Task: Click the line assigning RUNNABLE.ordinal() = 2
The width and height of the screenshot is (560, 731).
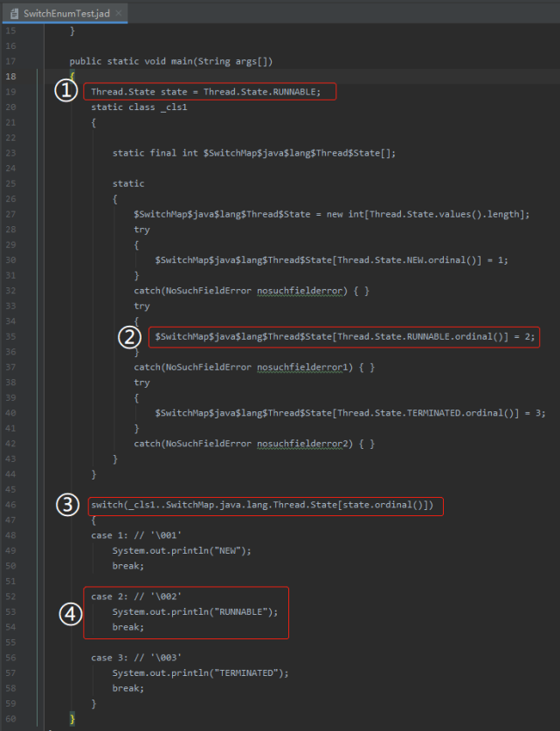Action: [345, 336]
